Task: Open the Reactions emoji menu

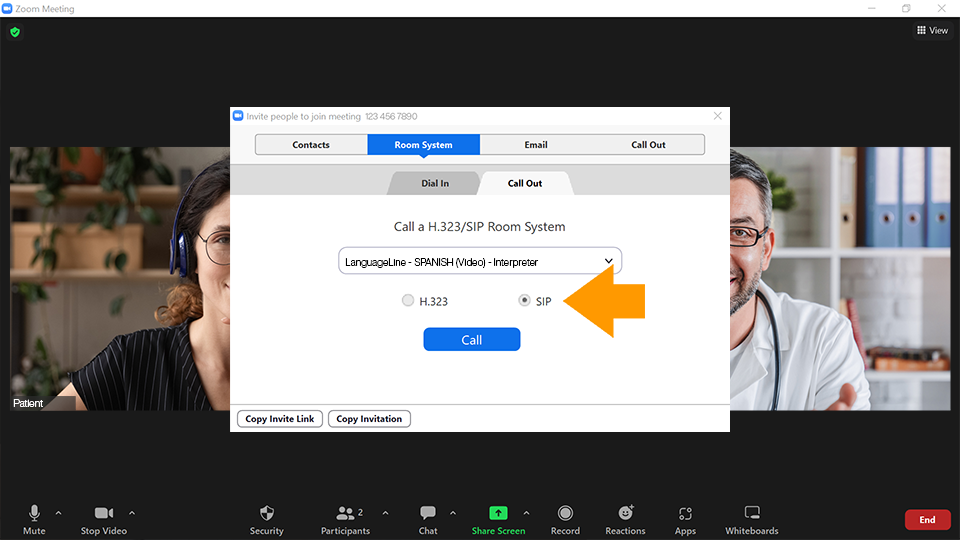Action: point(625,513)
